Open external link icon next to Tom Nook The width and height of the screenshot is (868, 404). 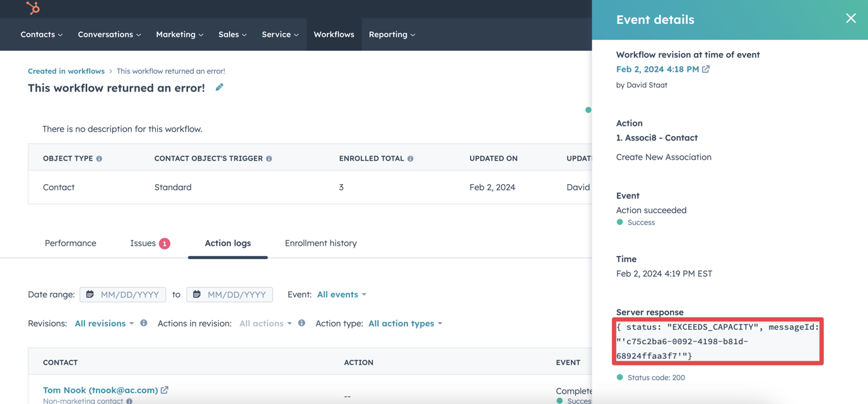tap(165, 390)
